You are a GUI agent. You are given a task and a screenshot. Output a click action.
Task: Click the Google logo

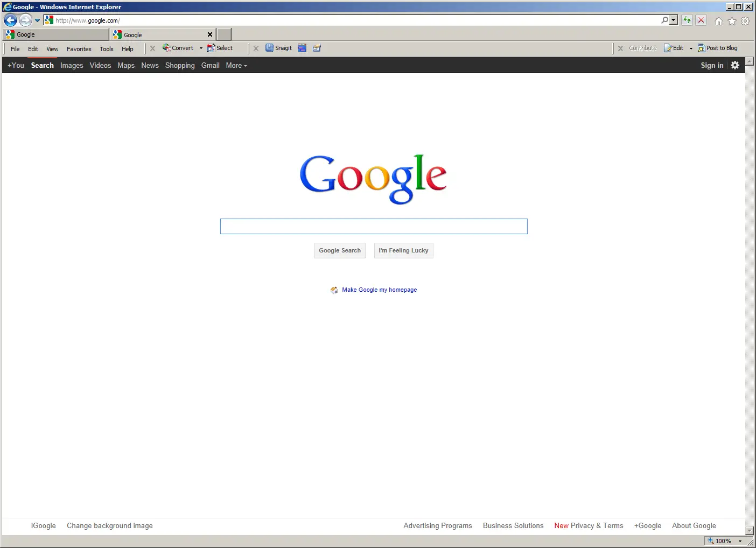(x=373, y=179)
